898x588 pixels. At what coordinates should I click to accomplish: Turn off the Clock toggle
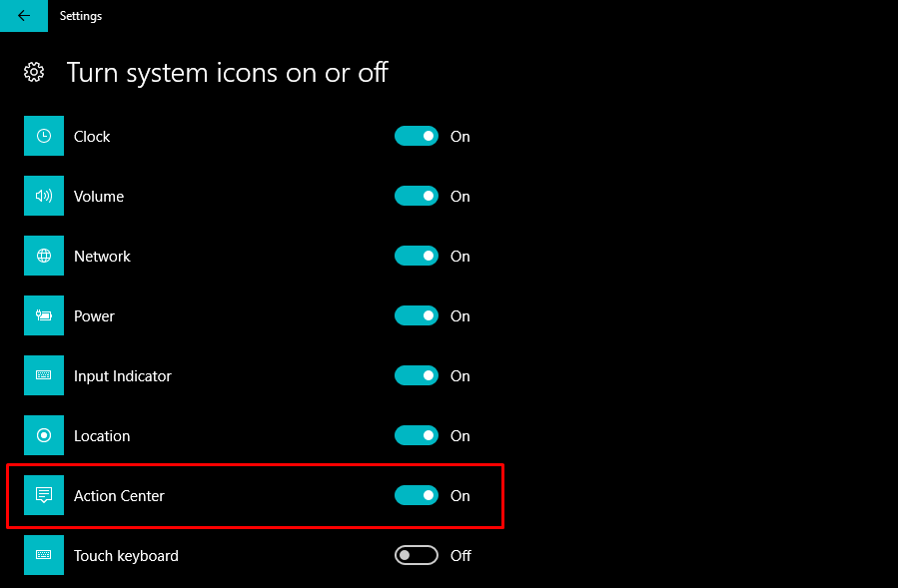pos(417,137)
